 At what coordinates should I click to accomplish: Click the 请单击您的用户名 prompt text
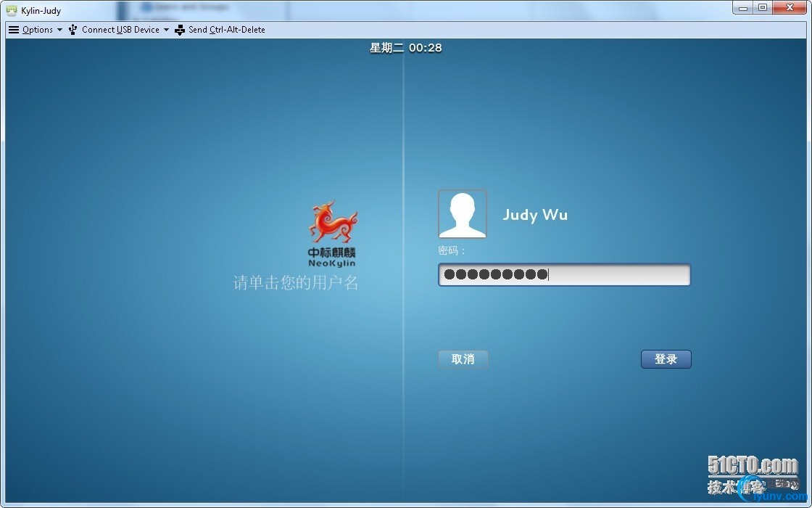coord(296,282)
